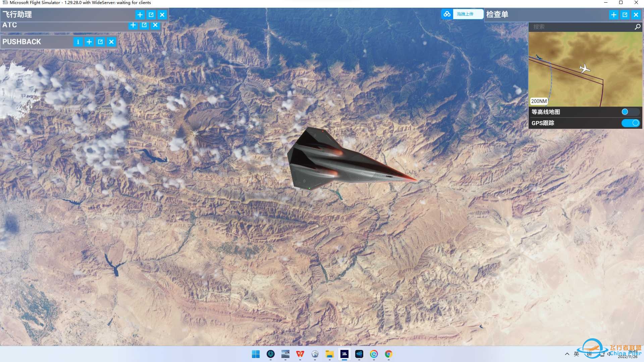The width and height of the screenshot is (644, 362).
Task: Click the plus icon on the 检查单 panel
Action: point(613,15)
